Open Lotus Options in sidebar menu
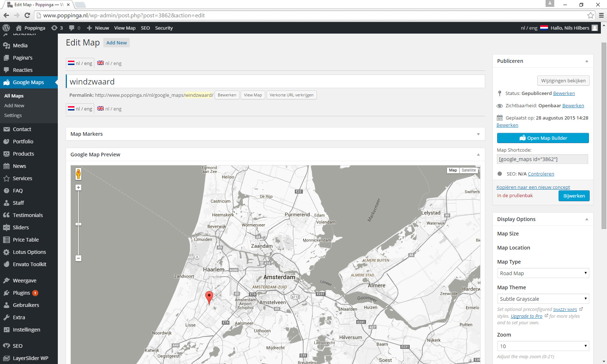This screenshot has height=364, width=607. [29, 252]
